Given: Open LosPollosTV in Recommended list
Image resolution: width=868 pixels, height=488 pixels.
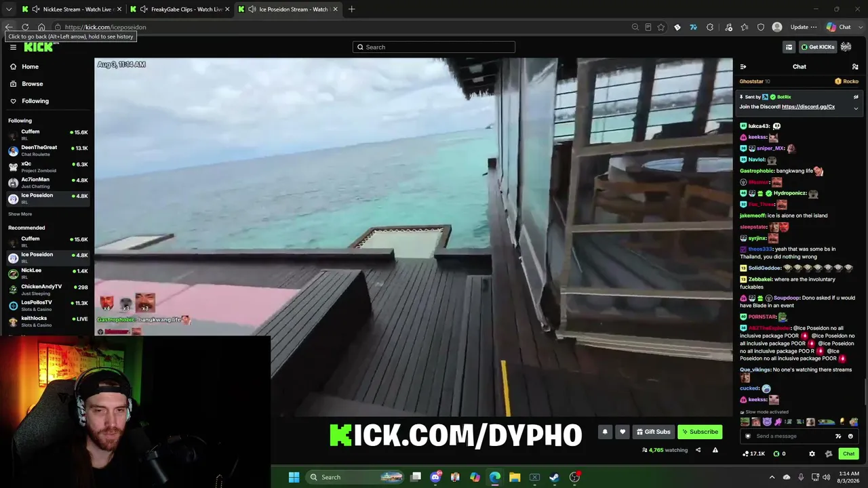Looking at the screenshot, I should tap(47, 305).
